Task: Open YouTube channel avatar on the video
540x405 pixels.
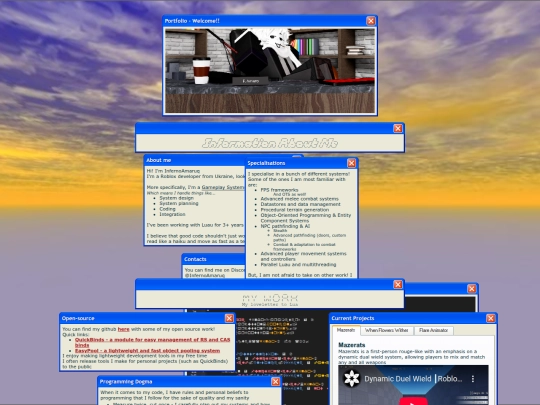Action: coord(352,379)
